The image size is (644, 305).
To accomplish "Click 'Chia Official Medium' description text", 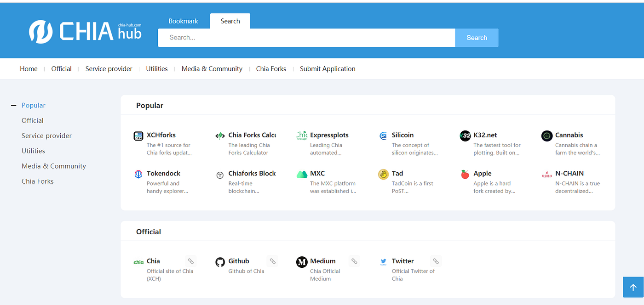I will click(x=325, y=275).
